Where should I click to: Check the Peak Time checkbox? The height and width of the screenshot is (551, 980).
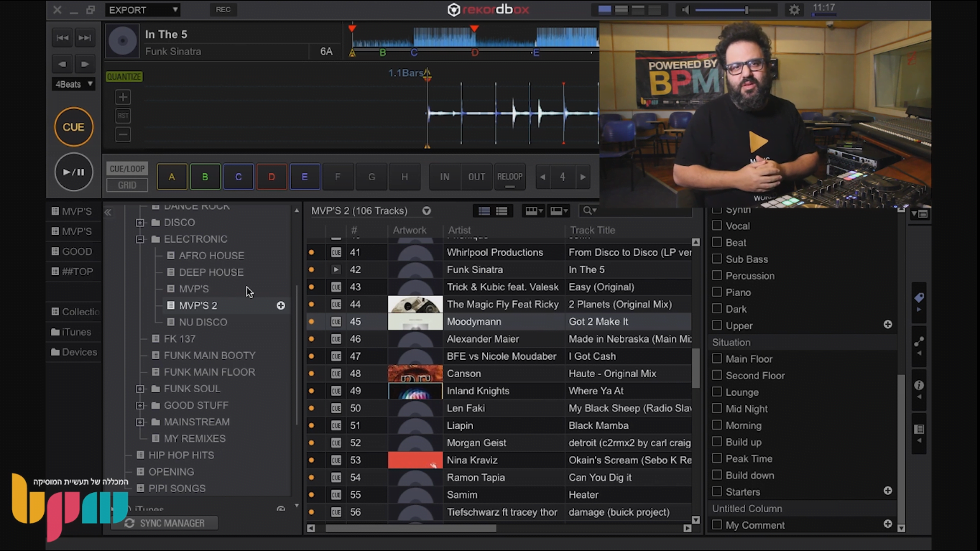tap(716, 458)
